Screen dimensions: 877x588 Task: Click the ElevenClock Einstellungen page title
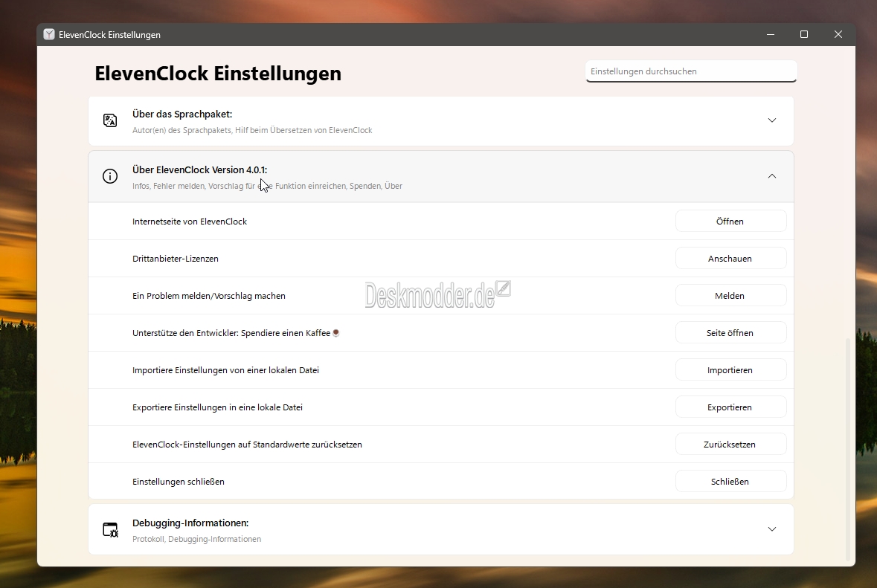217,73
